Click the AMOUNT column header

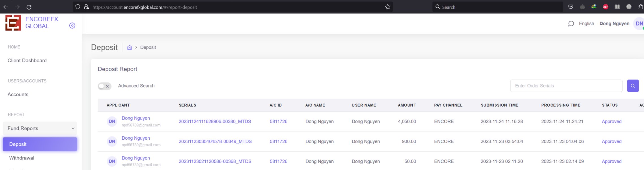[407, 105]
